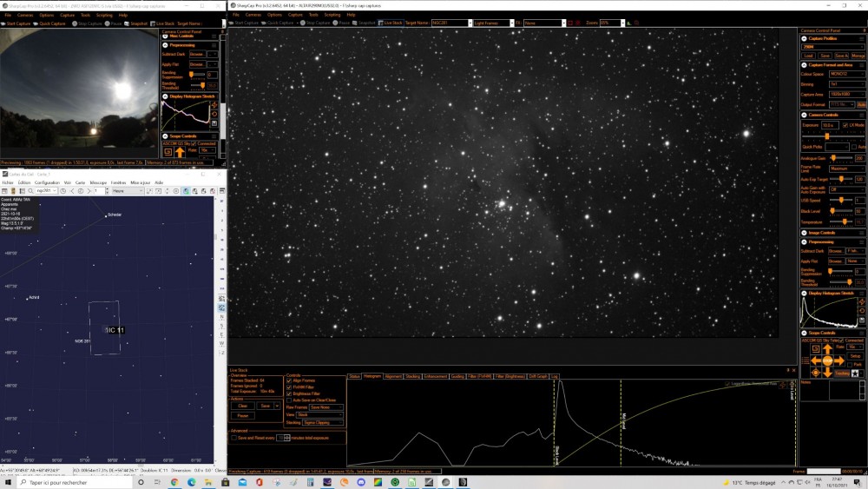Open Colour Space dropdown showing MONO12
868x489 pixels.
pos(846,74)
